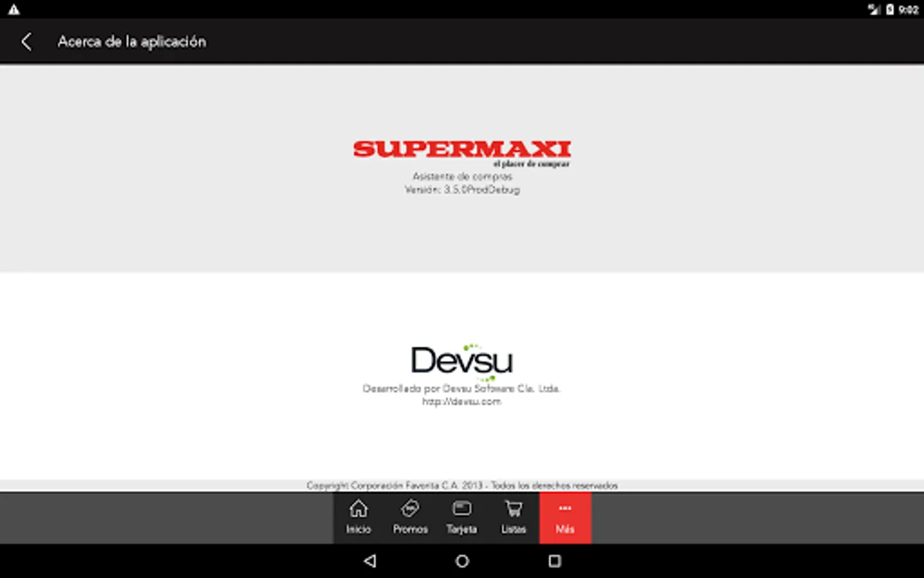The image size is (924, 578).
Task: Click the 'Asistente de compras' text
Action: pyautogui.click(x=462, y=176)
